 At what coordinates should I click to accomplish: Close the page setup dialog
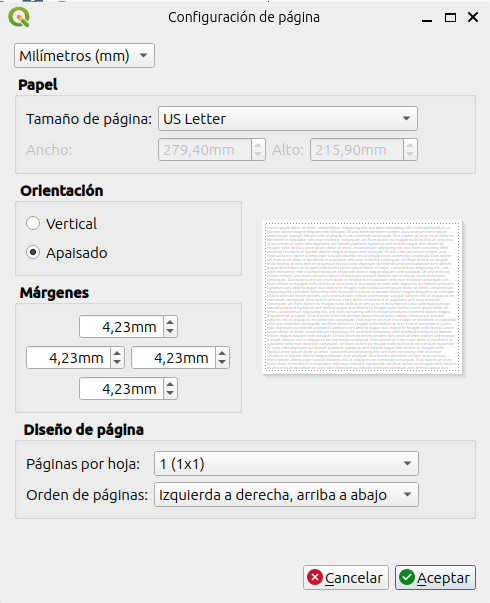coord(473,17)
